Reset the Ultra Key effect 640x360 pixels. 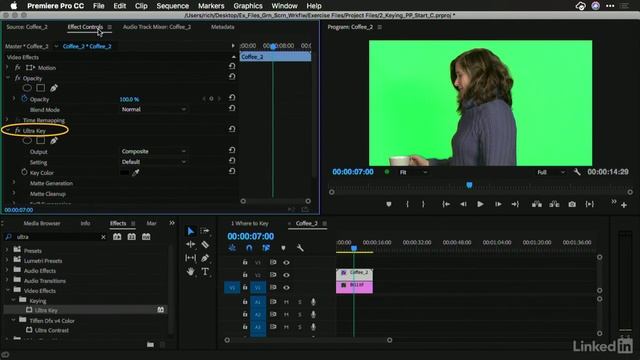[x=232, y=129]
